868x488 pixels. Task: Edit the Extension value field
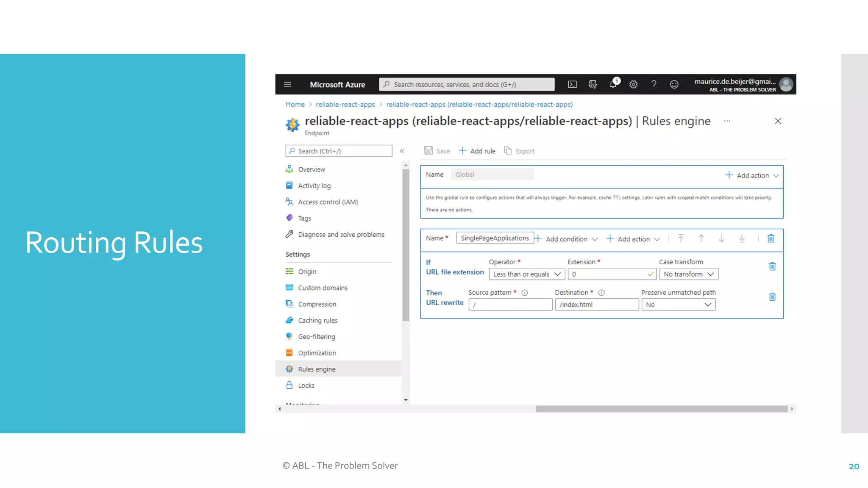click(x=612, y=274)
